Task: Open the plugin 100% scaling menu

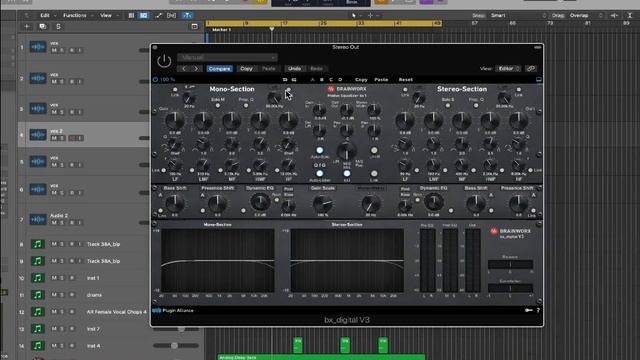Action: click(x=167, y=80)
